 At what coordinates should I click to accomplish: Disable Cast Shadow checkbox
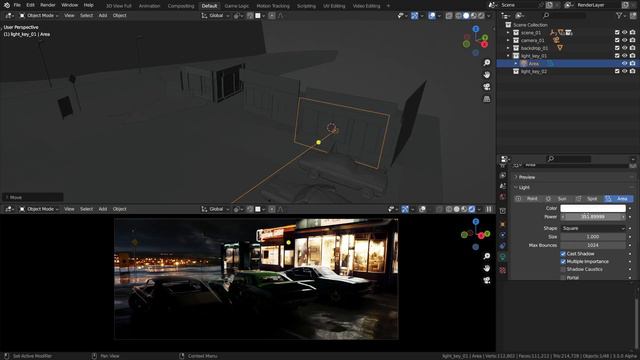tap(563, 254)
